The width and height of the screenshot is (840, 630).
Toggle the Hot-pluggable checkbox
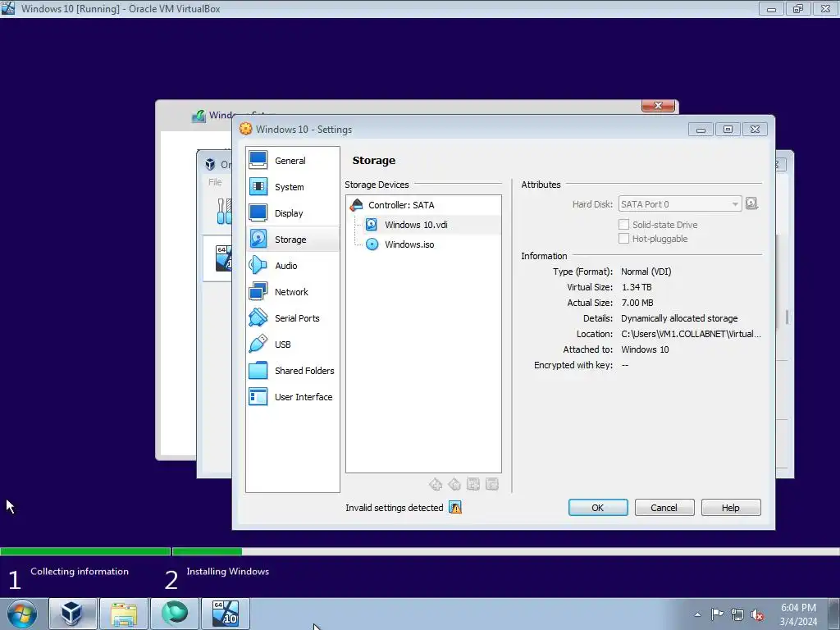pyautogui.click(x=623, y=239)
